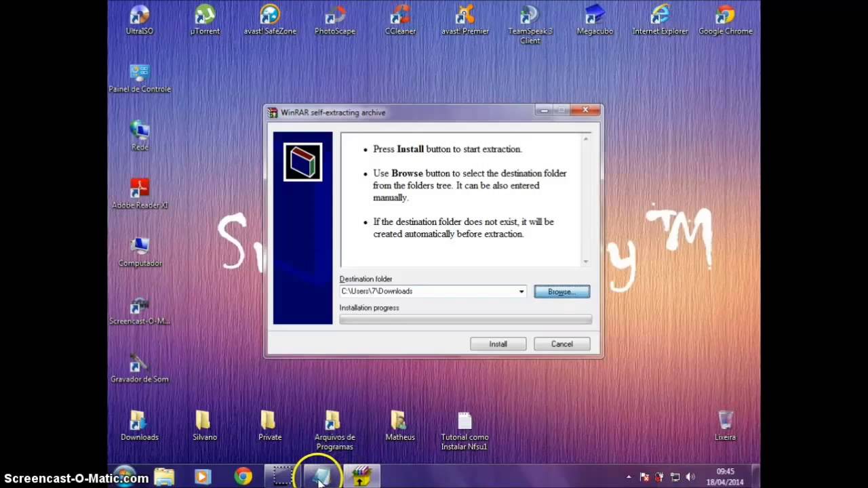This screenshot has height=488, width=868.
Task: Select the Matheus folder icon
Action: tap(400, 426)
